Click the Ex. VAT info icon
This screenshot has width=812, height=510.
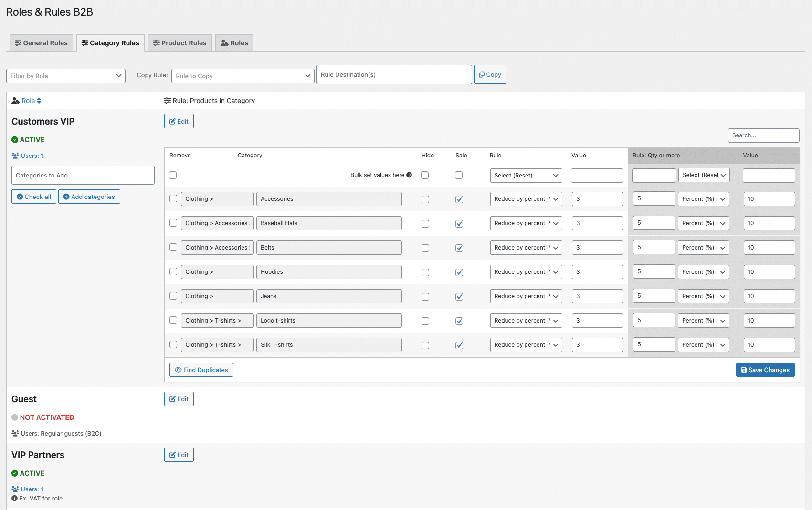(14, 498)
